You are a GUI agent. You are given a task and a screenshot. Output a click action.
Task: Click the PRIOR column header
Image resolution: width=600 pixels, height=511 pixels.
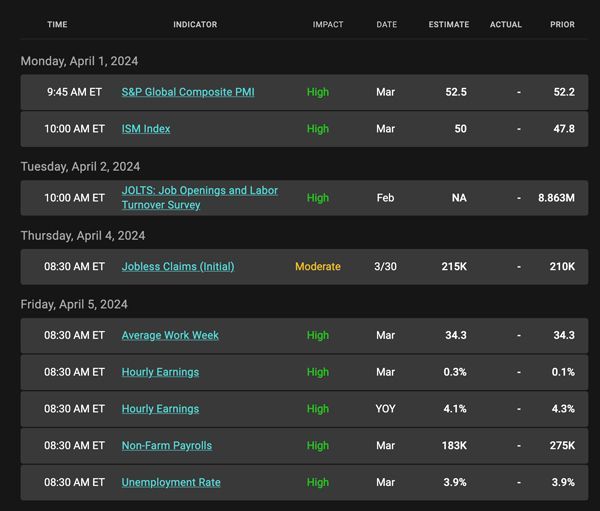coord(562,24)
